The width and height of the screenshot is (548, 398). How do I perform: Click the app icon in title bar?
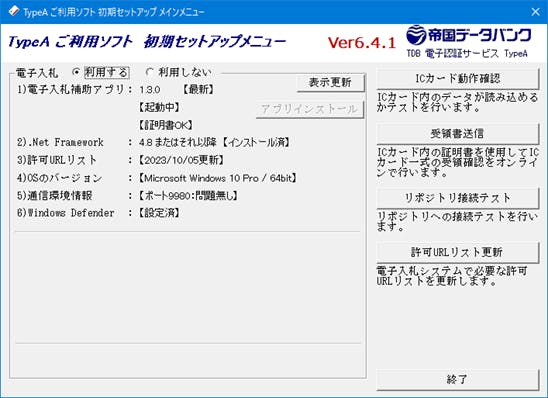(x=13, y=11)
